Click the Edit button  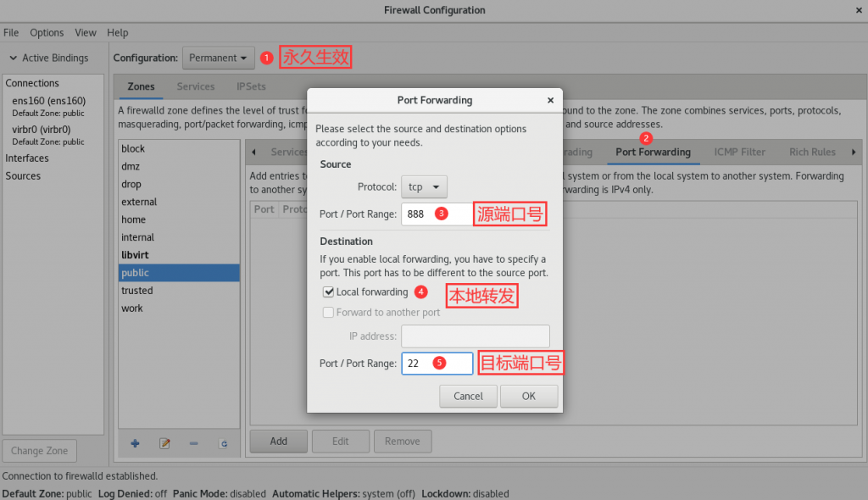point(341,442)
